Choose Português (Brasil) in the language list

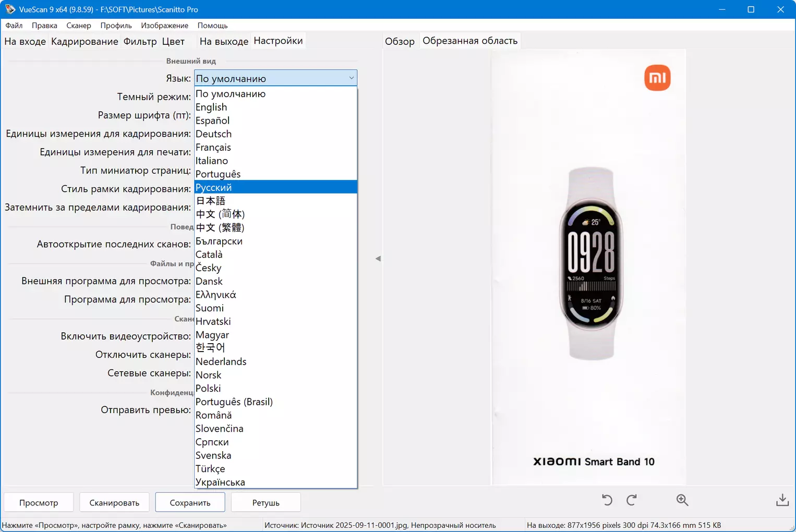click(x=275, y=402)
